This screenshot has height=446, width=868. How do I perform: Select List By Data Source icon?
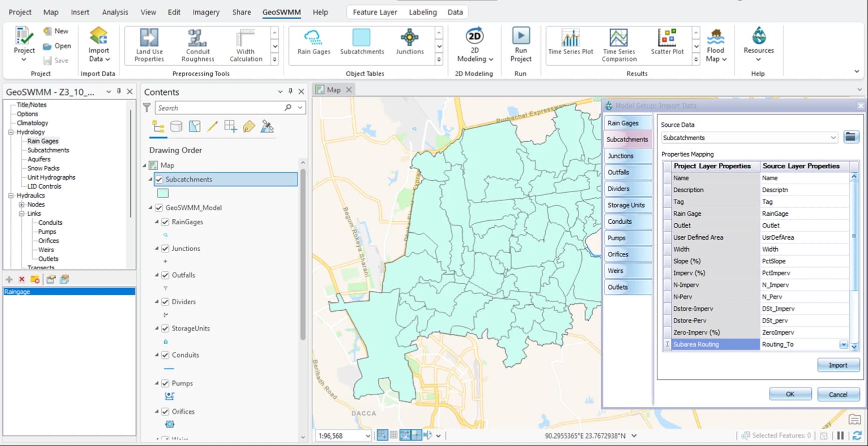(x=176, y=127)
